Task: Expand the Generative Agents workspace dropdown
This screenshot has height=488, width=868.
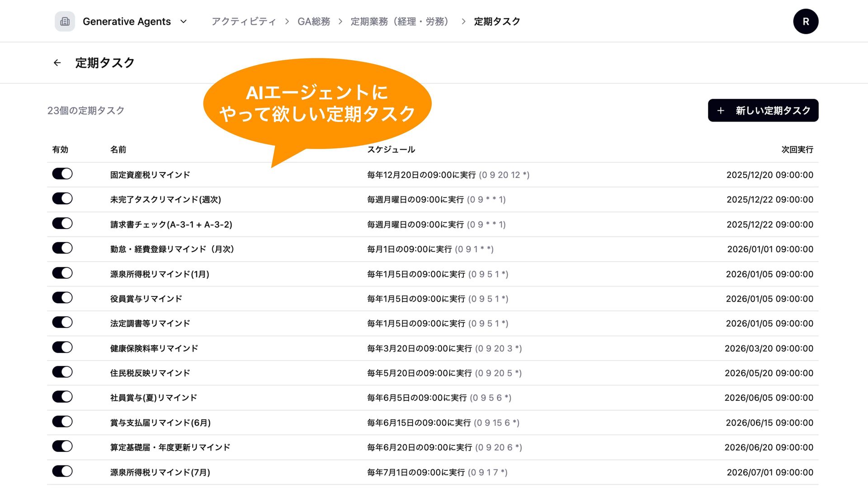Action: tap(184, 22)
